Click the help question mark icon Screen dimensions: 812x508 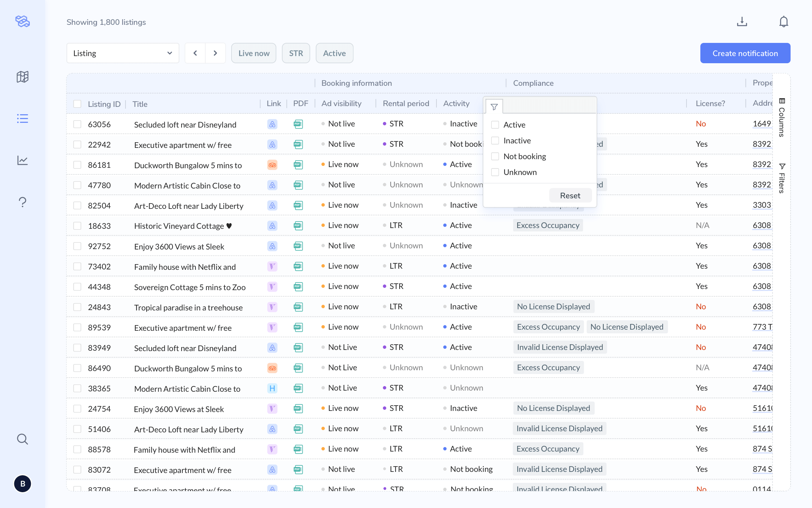click(x=23, y=202)
